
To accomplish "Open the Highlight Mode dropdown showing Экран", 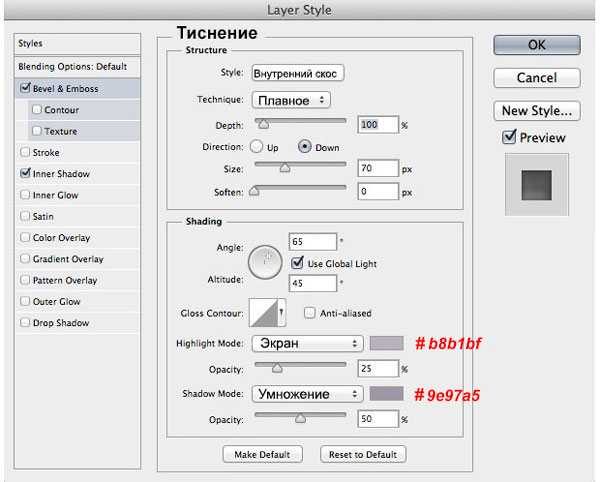I will pos(307,344).
